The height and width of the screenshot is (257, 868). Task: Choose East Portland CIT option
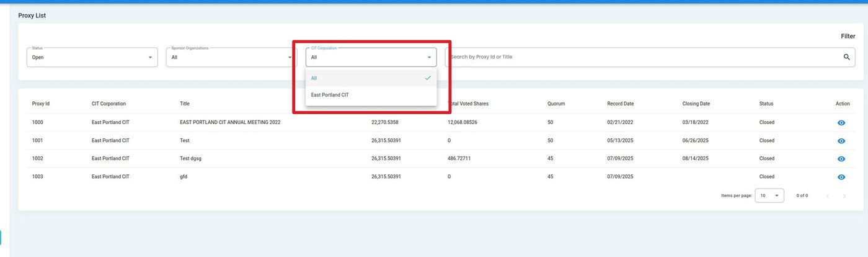(x=370, y=95)
